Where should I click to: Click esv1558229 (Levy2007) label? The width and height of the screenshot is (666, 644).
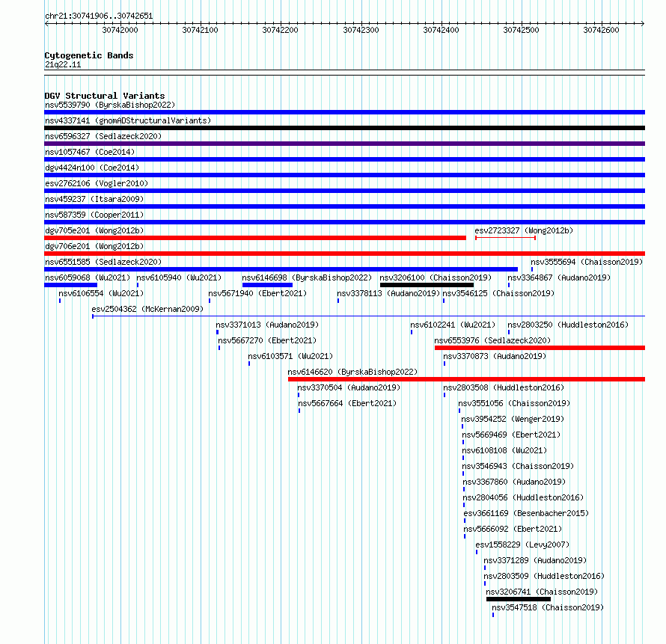coord(522,545)
